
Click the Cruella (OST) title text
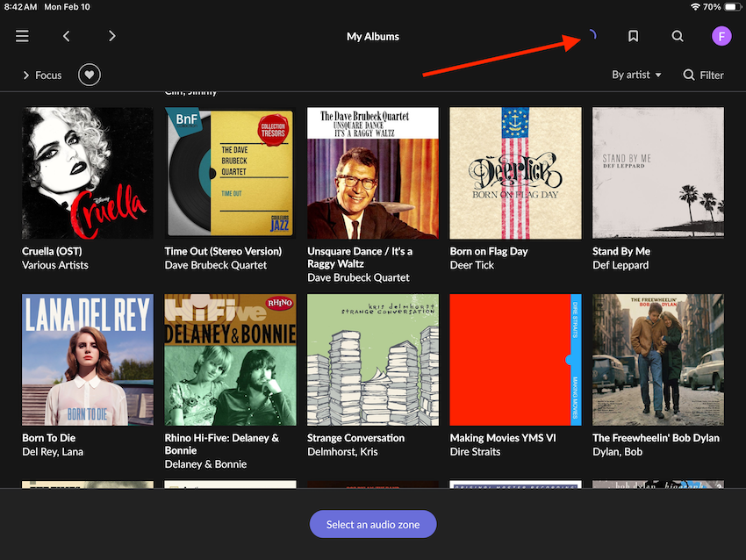coord(52,251)
